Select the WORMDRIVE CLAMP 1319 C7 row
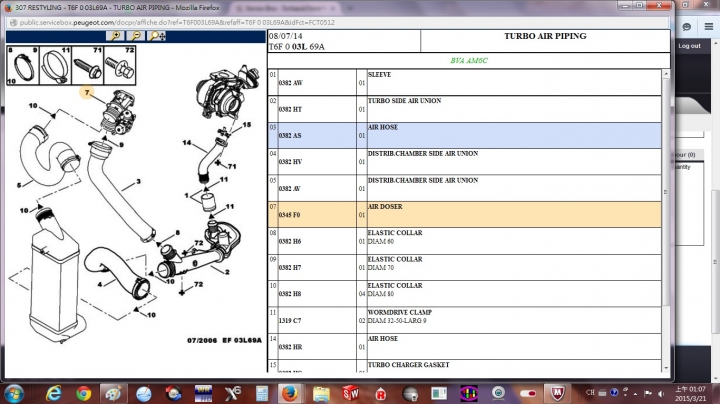This screenshot has width=720, height=404. click(x=465, y=320)
